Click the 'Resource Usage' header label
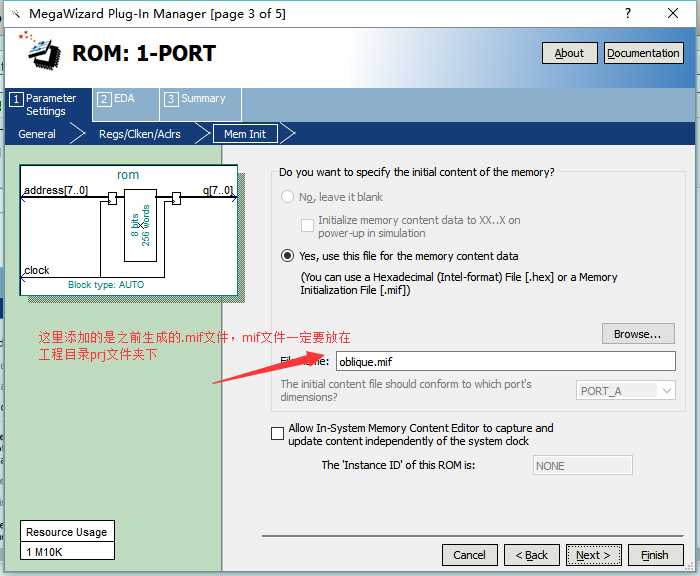This screenshot has width=700, height=576. (67, 532)
